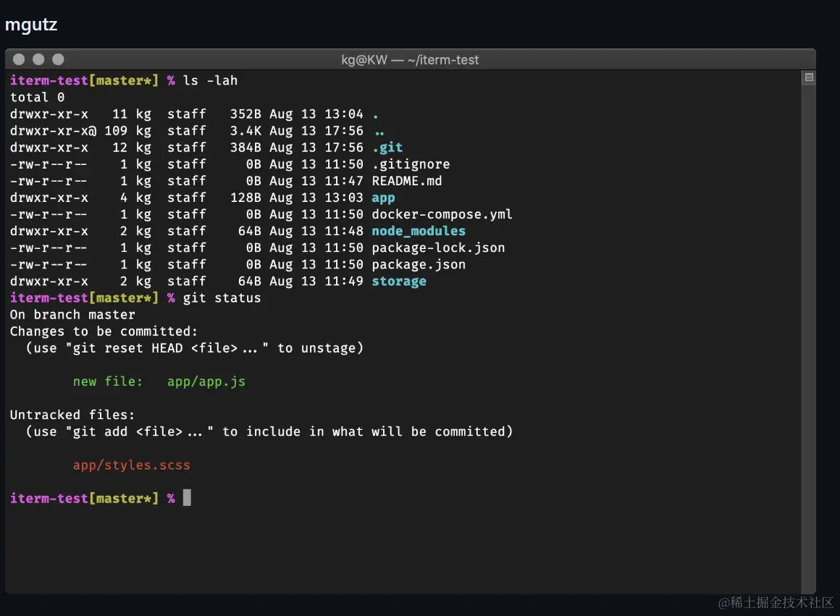The image size is (840, 616).
Task: Click the 'git status' command text
Action: (x=222, y=298)
